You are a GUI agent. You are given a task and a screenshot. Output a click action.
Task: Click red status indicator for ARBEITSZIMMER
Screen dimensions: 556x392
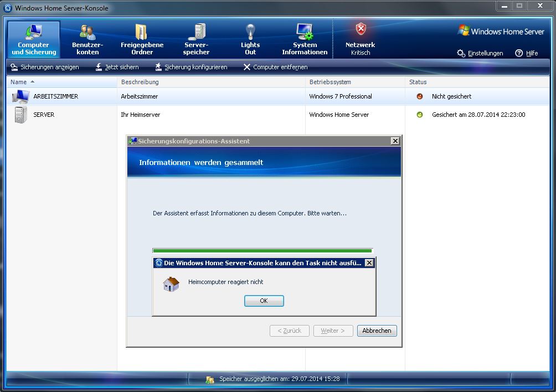click(x=419, y=96)
